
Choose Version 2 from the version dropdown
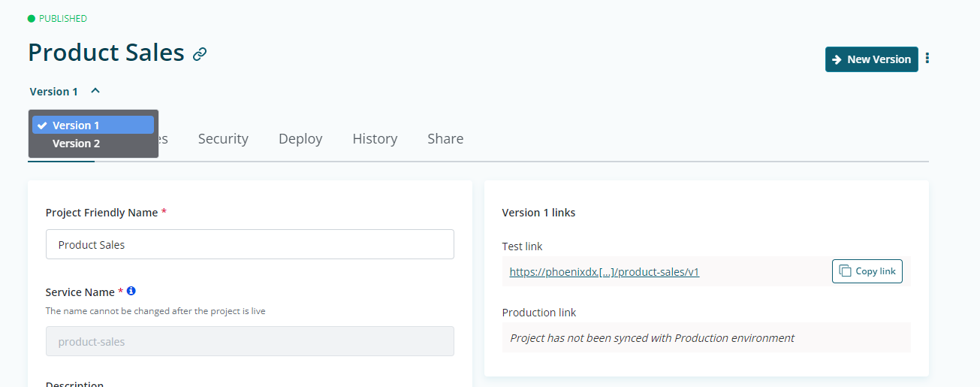[76, 144]
